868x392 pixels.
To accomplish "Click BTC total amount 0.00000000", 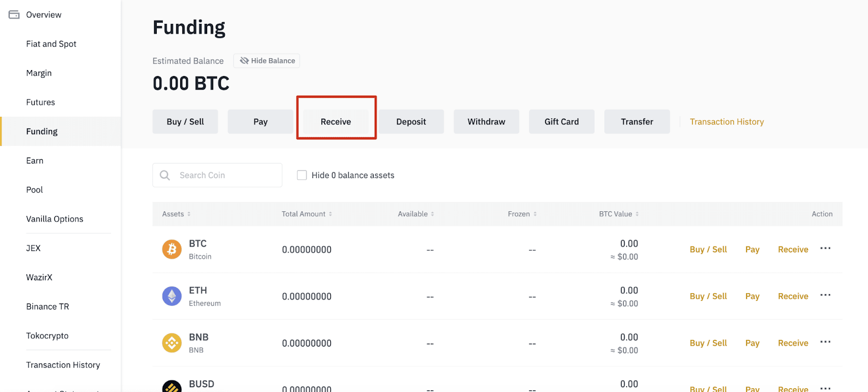I will point(307,250).
